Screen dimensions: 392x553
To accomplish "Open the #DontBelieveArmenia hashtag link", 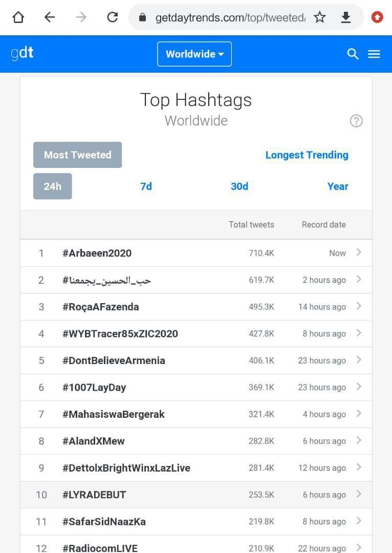I will coord(114,360).
